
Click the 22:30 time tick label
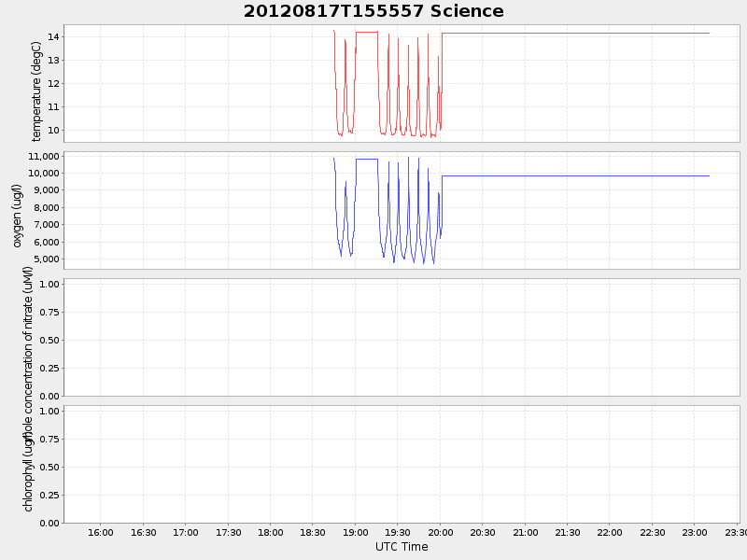click(x=652, y=532)
